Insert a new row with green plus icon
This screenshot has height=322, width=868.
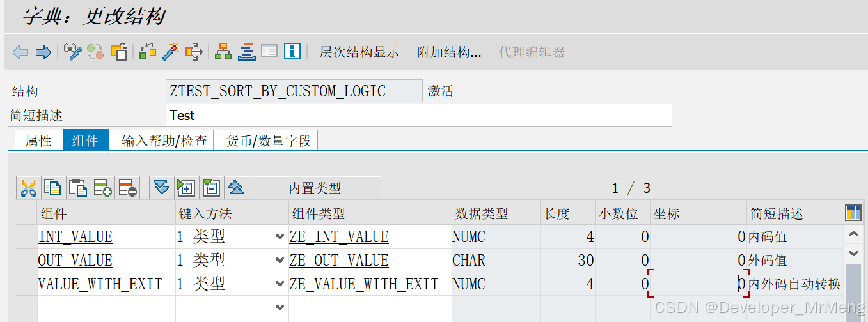click(x=102, y=188)
